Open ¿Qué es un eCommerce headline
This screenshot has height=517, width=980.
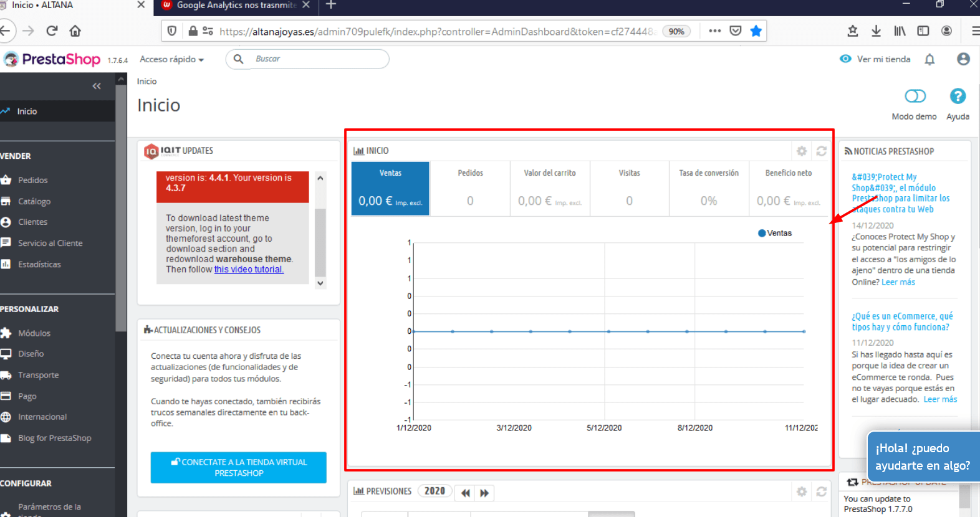902,321
